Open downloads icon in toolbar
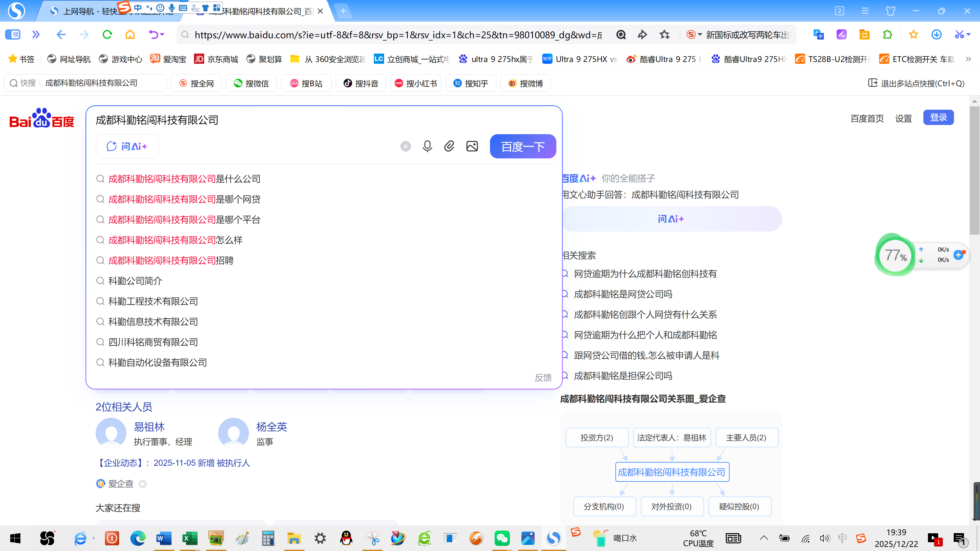This screenshot has width=980, height=551. pyautogui.click(x=936, y=35)
